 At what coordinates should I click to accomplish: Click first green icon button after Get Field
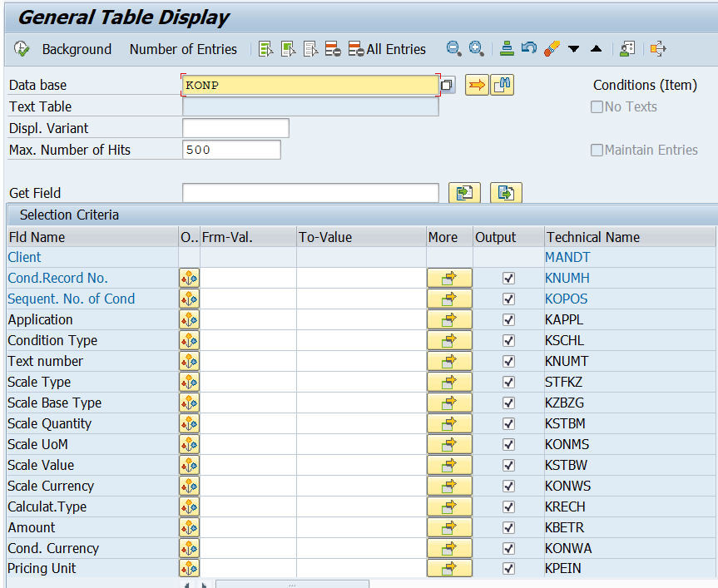tap(464, 193)
